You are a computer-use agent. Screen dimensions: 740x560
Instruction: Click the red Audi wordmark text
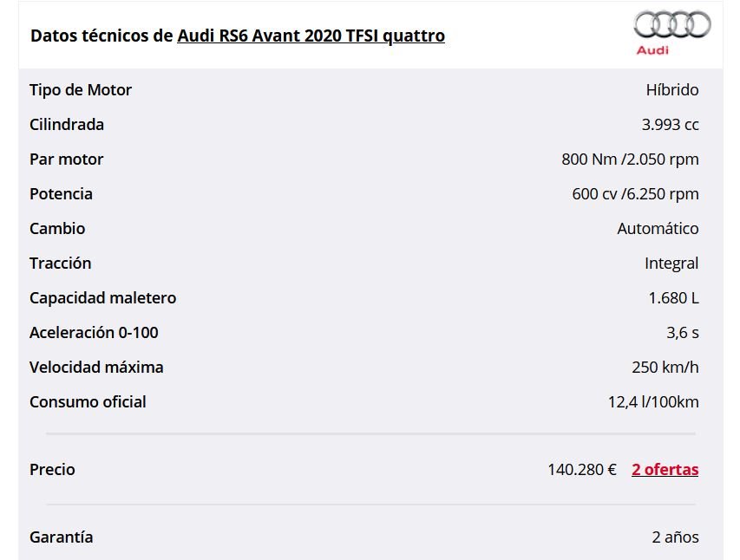[652, 50]
